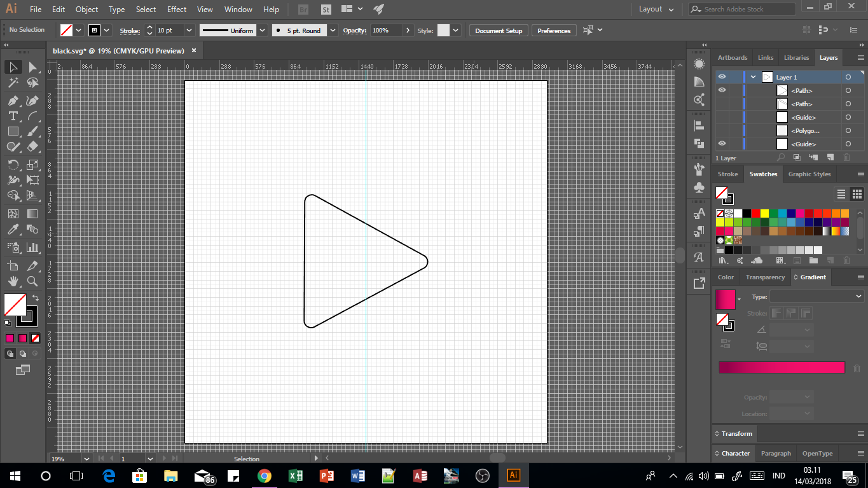Select the Magic Wand tool
This screenshot has height=488, width=868.
pos(13,83)
